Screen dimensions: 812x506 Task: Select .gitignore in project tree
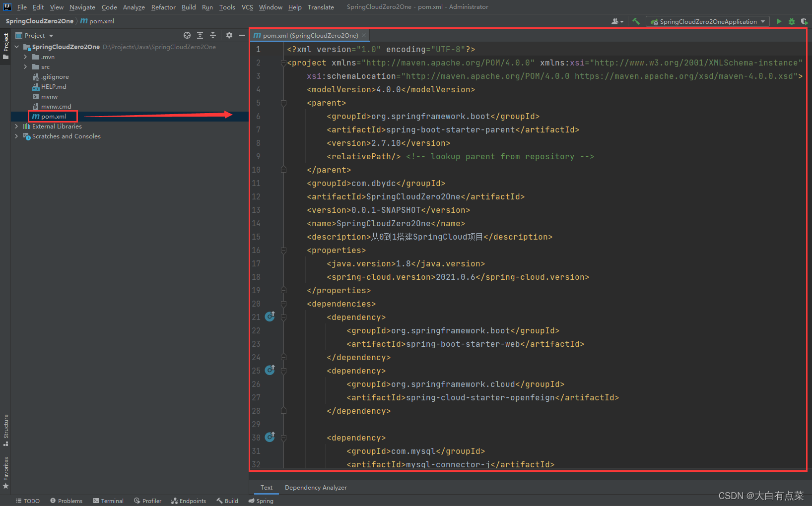pyautogui.click(x=55, y=76)
